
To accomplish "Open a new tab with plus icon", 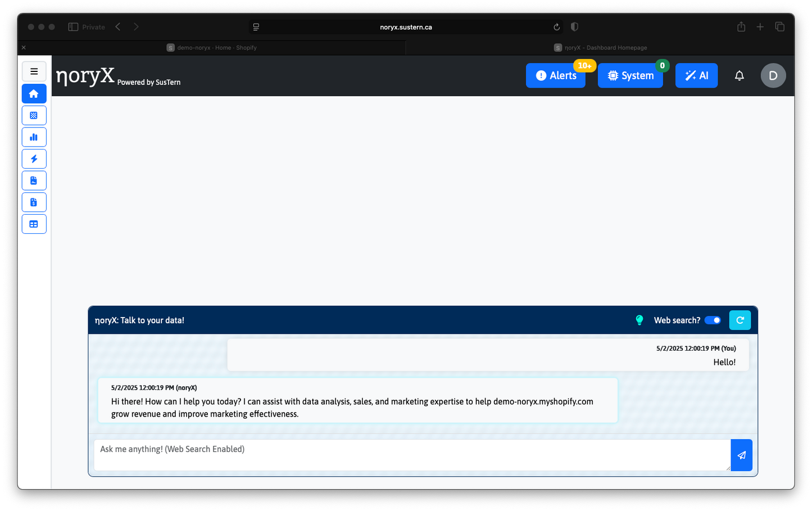I will click(x=760, y=26).
